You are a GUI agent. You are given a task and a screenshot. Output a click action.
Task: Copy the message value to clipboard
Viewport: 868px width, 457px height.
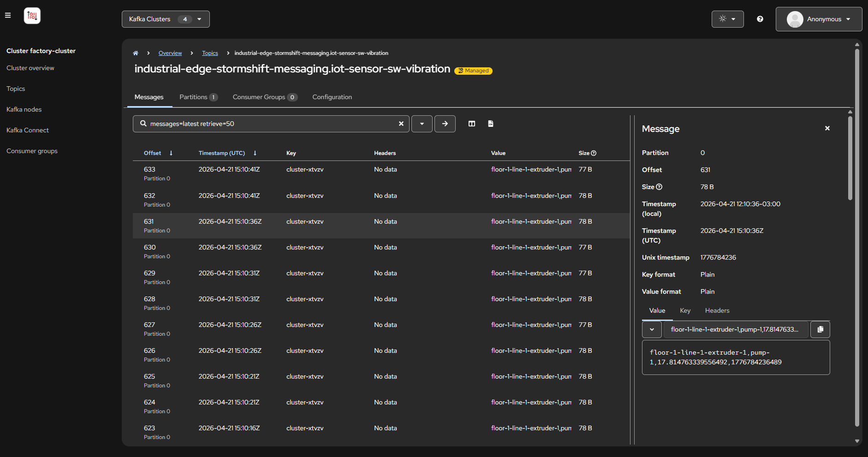tap(820, 329)
